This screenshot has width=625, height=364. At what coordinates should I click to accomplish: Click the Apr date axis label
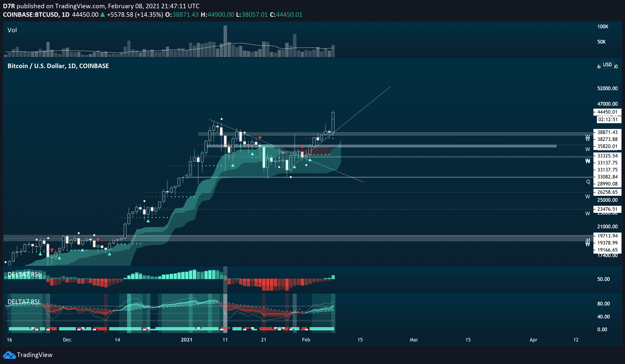(x=533, y=340)
